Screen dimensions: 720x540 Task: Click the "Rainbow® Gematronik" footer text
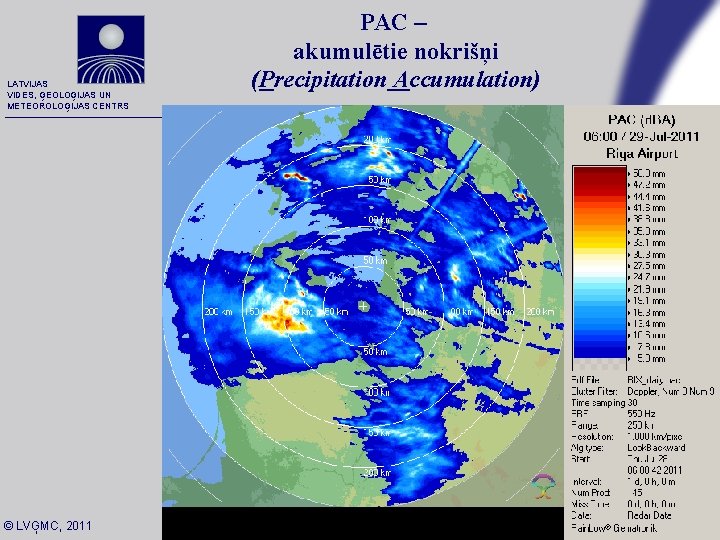[x=614, y=528]
